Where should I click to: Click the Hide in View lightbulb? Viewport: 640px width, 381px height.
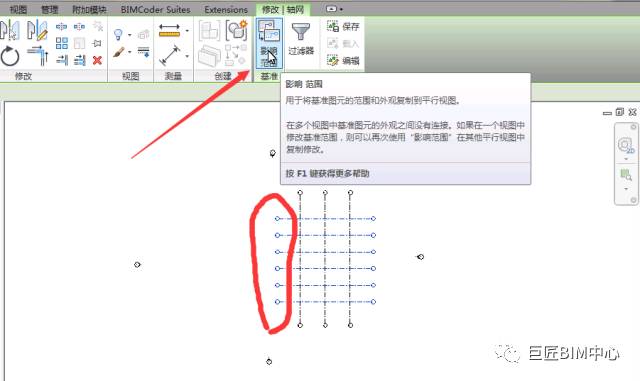(x=118, y=35)
